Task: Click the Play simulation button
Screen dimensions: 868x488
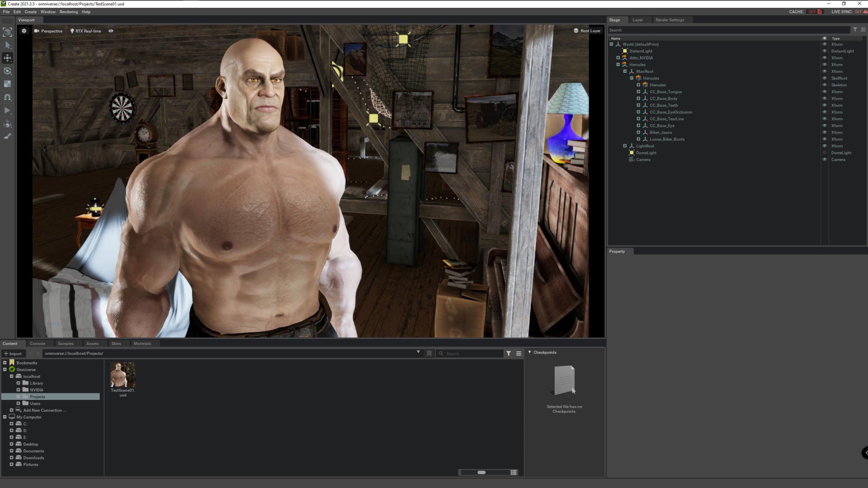Action: [7, 111]
